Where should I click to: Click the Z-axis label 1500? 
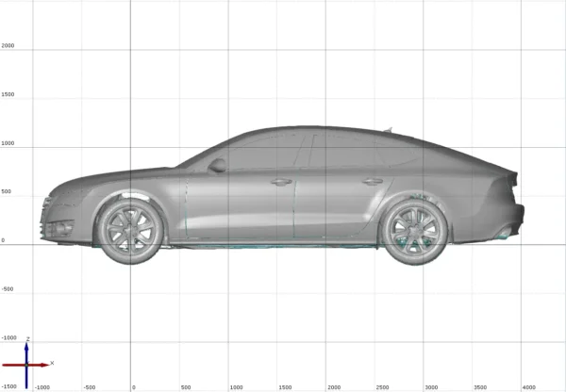pyautogui.click(x=8, y=94)
